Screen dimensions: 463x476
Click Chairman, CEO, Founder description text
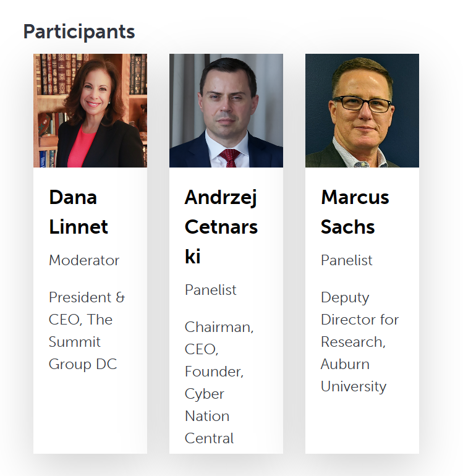click(219, 349)
